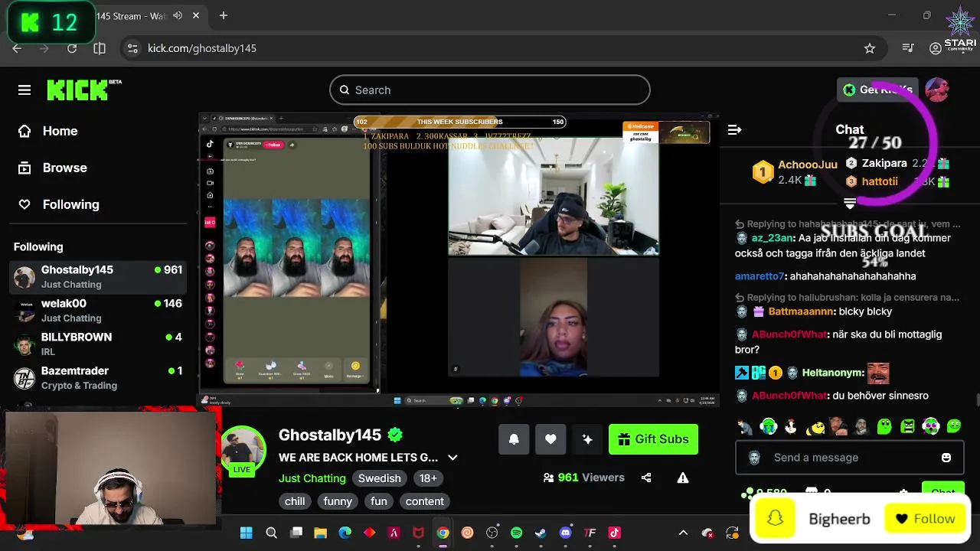Click the channel name Ghostalby145
Screen dimensions: 980x551
pos(330,435)
